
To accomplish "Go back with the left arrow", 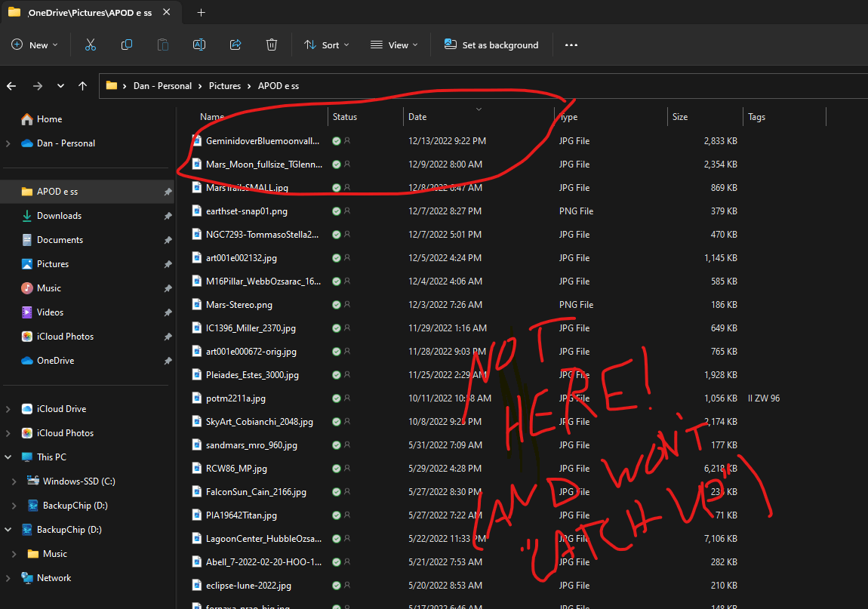I will tap(11, 86).
